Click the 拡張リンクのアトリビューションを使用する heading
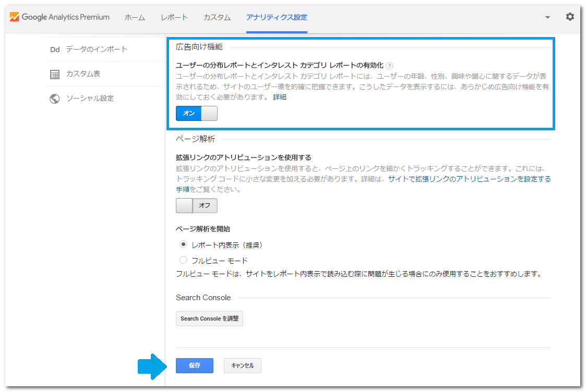 244,157
